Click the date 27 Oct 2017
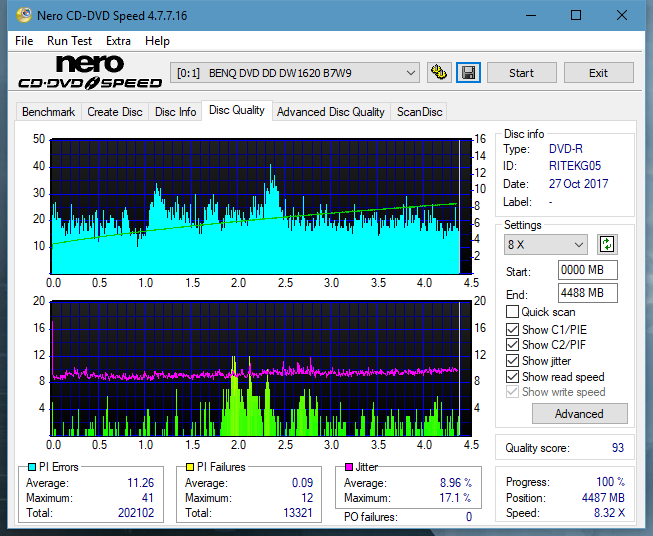This screenshot has width=653, height=536. coord(578,184)
